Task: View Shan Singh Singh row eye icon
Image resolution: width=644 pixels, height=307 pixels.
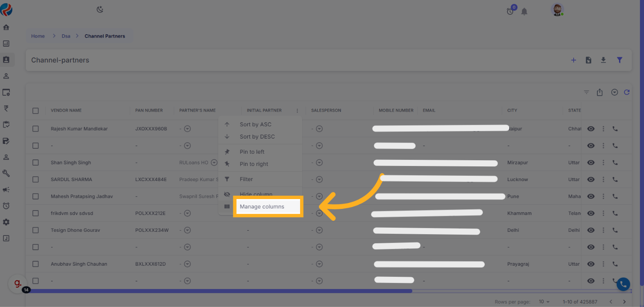Action: point(591,163)
